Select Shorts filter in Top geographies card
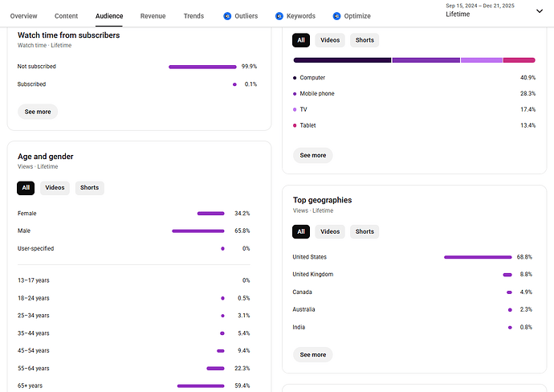The width and height of the screenshot is (554, 392). [365, 231]
